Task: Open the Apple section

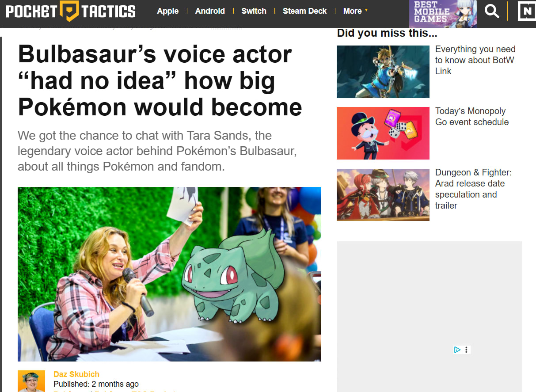Action: pyautogui.click(x=168, y=11)
